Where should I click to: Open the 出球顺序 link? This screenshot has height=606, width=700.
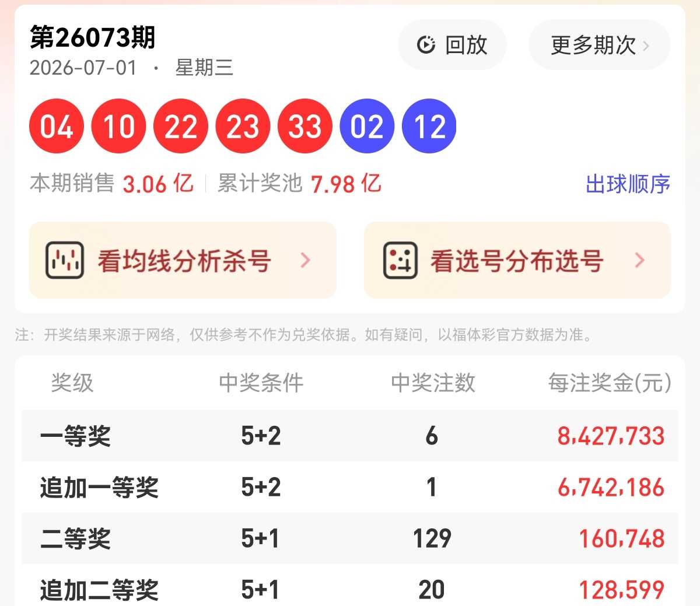pos(628,184)
